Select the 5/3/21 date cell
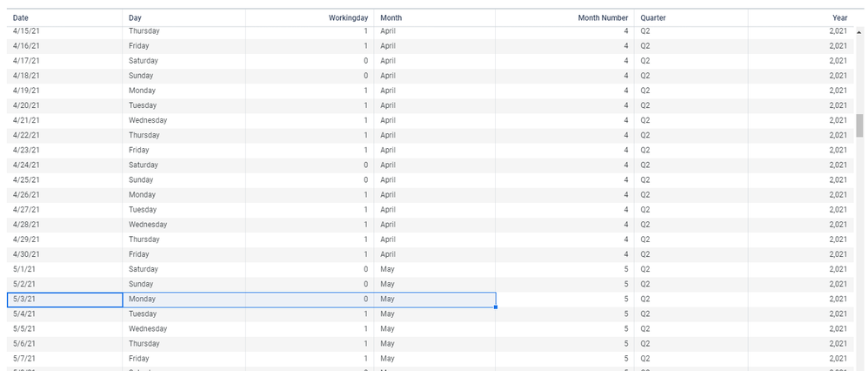The image size is (868, 371). [64, 300]
